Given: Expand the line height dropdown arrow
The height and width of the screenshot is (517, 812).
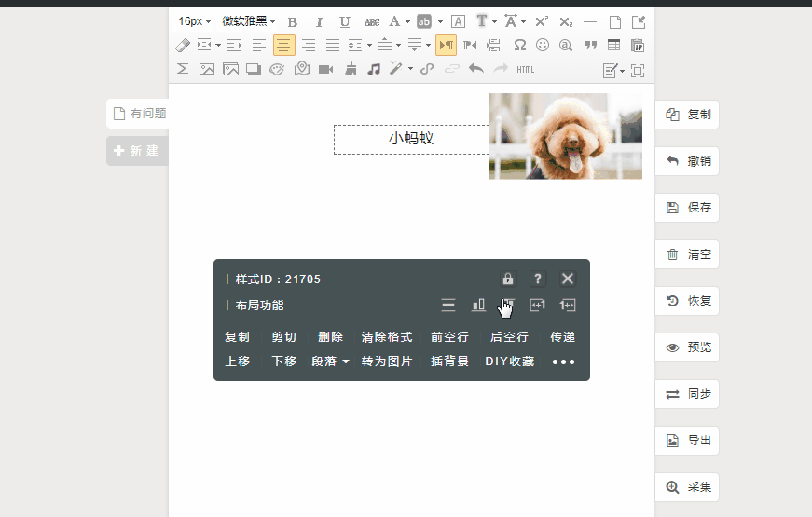Looking at the screenshot, I should 369,46.
